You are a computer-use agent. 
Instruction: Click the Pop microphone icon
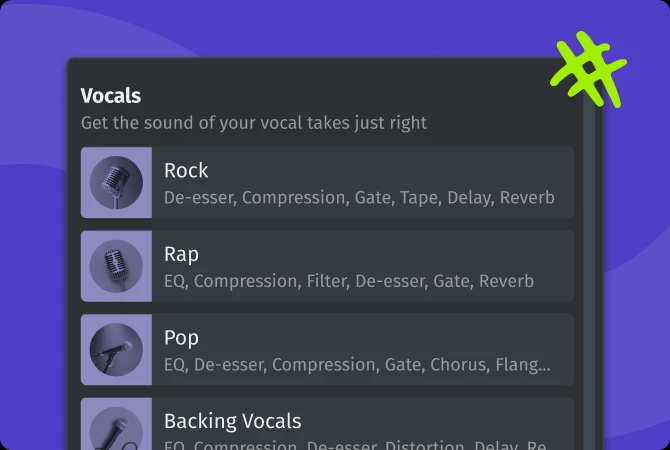click(116, 350)
